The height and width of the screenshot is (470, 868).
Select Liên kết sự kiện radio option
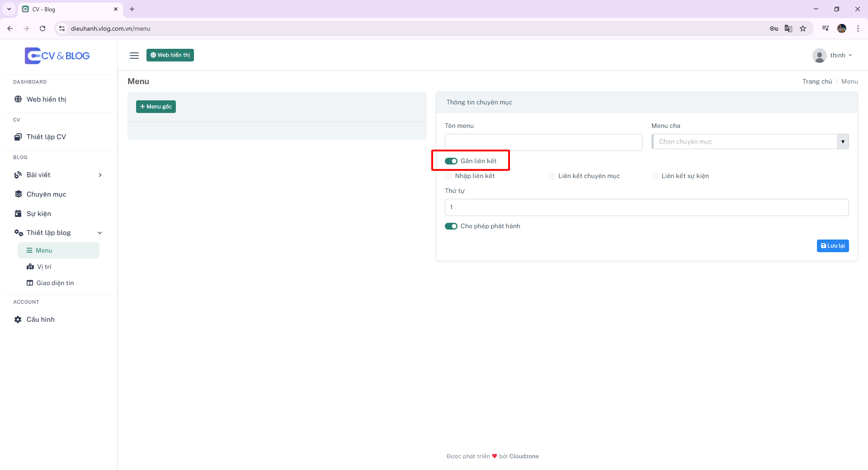(x=655, y=176)
